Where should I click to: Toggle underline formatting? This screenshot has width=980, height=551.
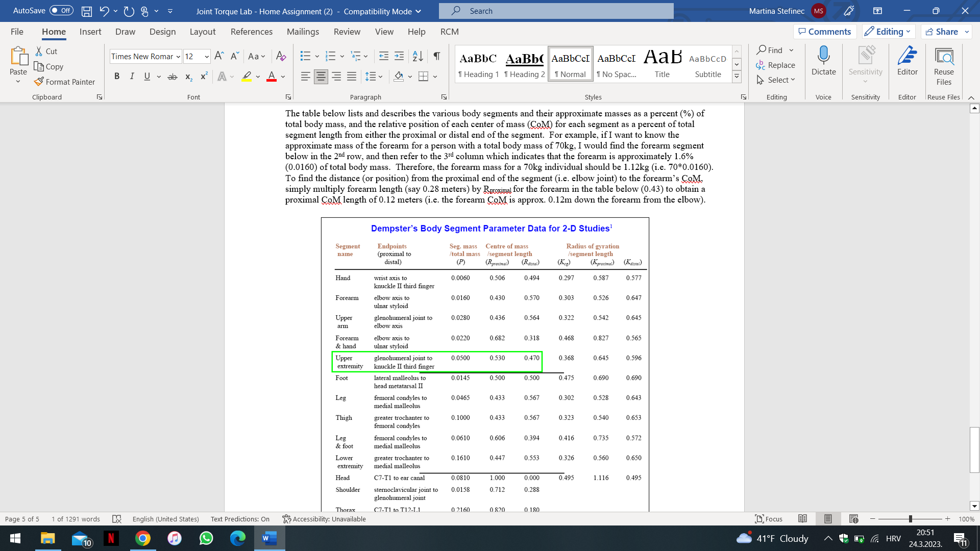(x=146, y=76)
